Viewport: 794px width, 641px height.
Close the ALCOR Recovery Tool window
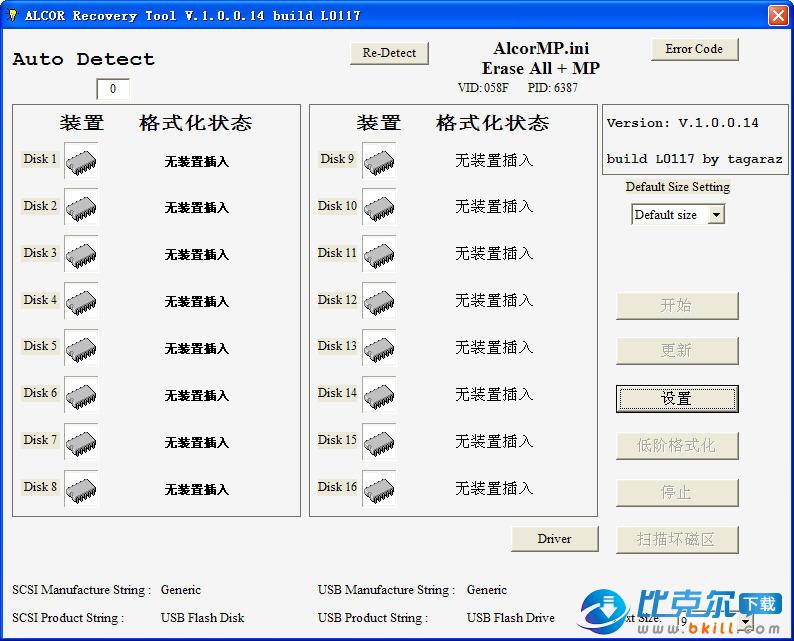(x=778, y=15)
